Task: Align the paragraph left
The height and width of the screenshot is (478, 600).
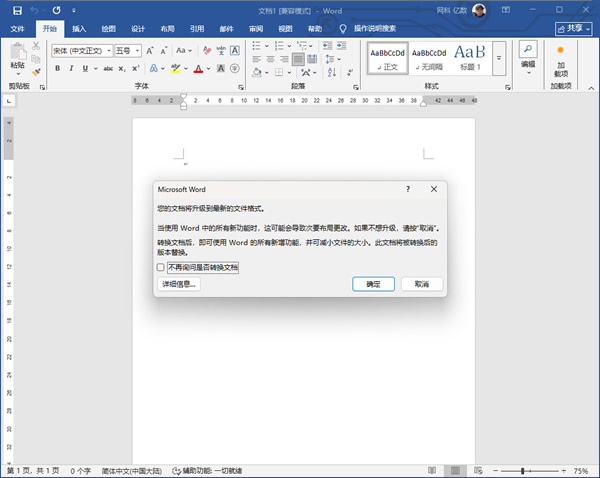Action: (x=257, y=59)
